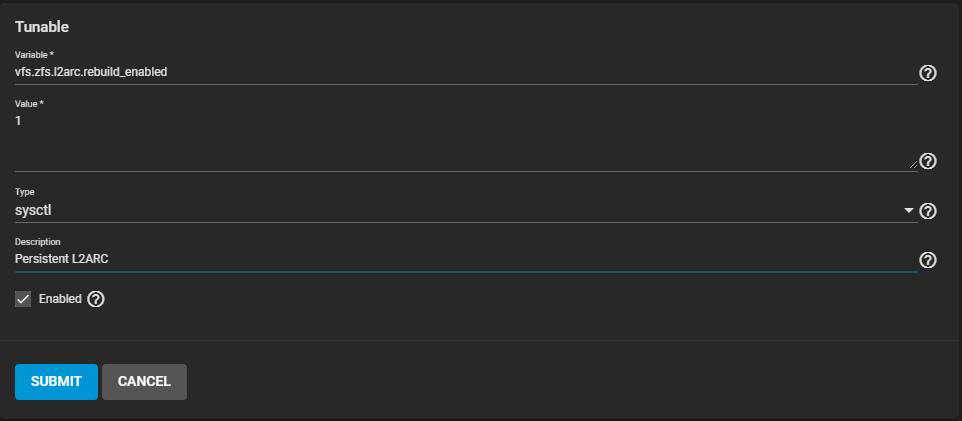Expand the Type dropdown arrow
Screen dimensions: 962x421
(909, 211)
